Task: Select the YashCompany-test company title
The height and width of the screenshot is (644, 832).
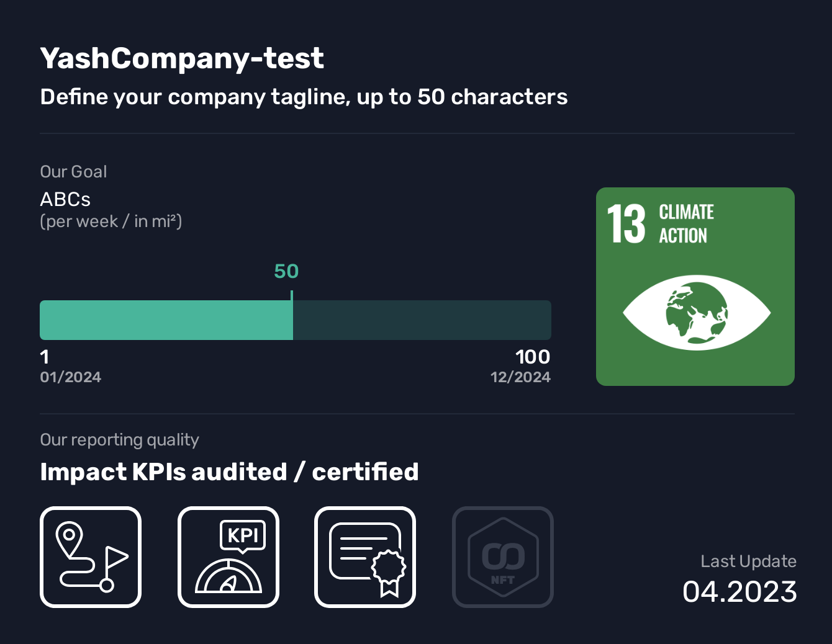Action: [181, 58]
